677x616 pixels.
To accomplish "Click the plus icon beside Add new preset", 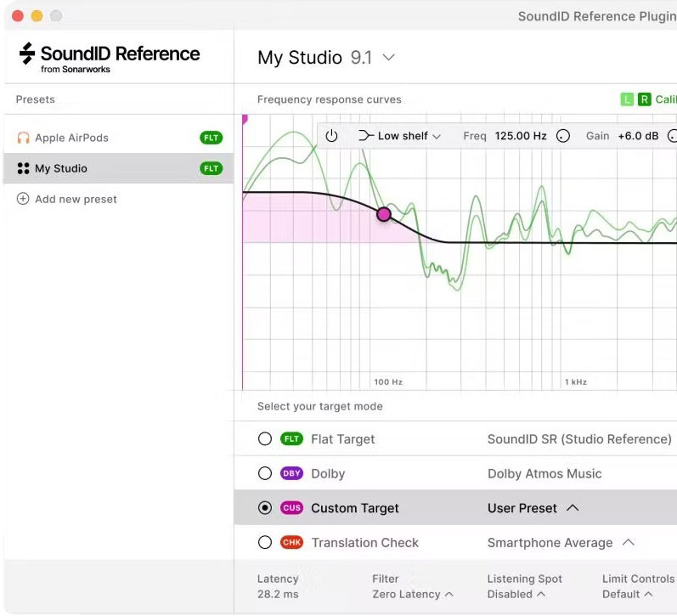I will pos(23,199).
